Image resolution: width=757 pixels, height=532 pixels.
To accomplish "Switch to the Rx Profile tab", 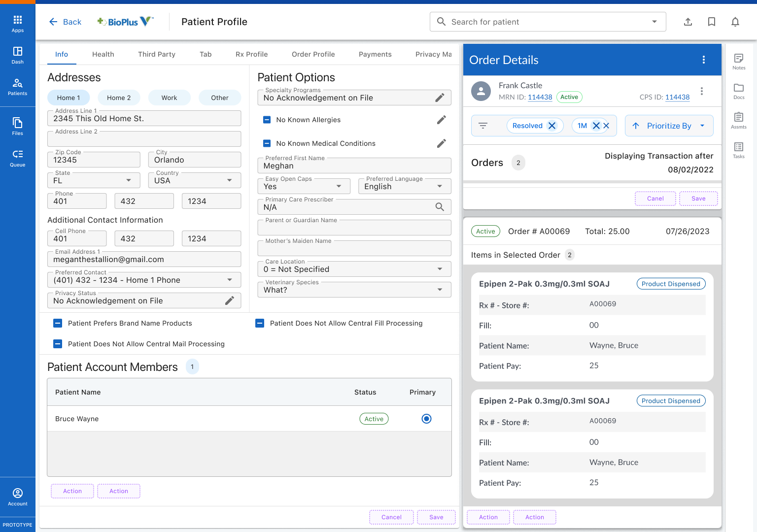I will tap(251, 54).
